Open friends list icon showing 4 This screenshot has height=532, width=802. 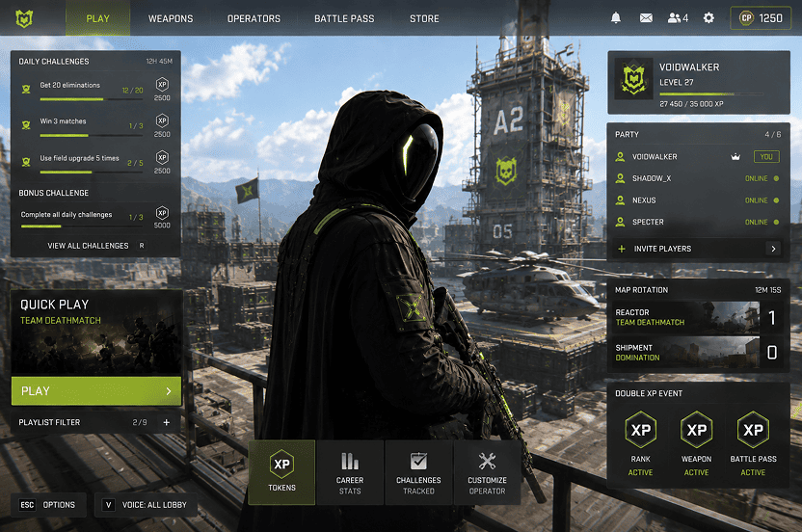tap(678, 18)
